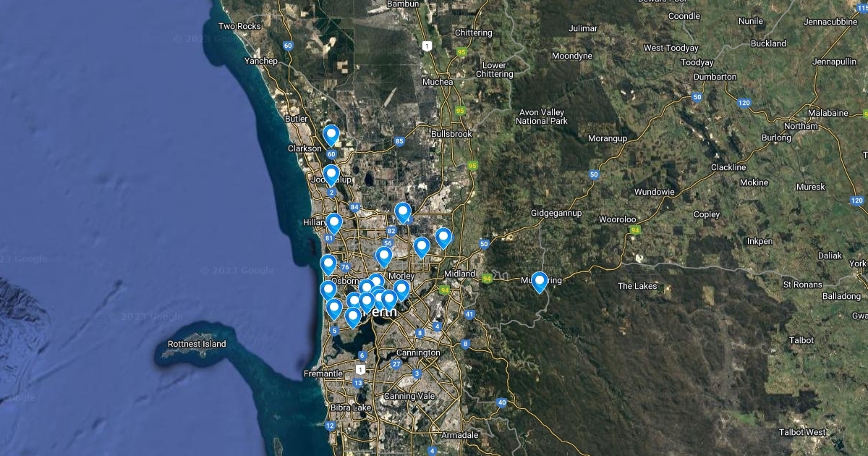868x456 pixels.
Task: Select the map pin on Mundaring
Action: click(x=539, y=282)
